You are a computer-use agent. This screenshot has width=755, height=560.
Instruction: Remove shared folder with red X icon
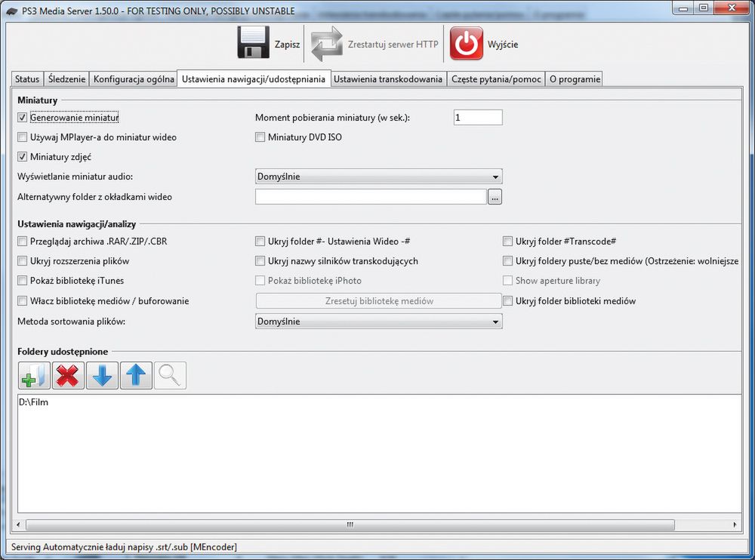(68, 376)
